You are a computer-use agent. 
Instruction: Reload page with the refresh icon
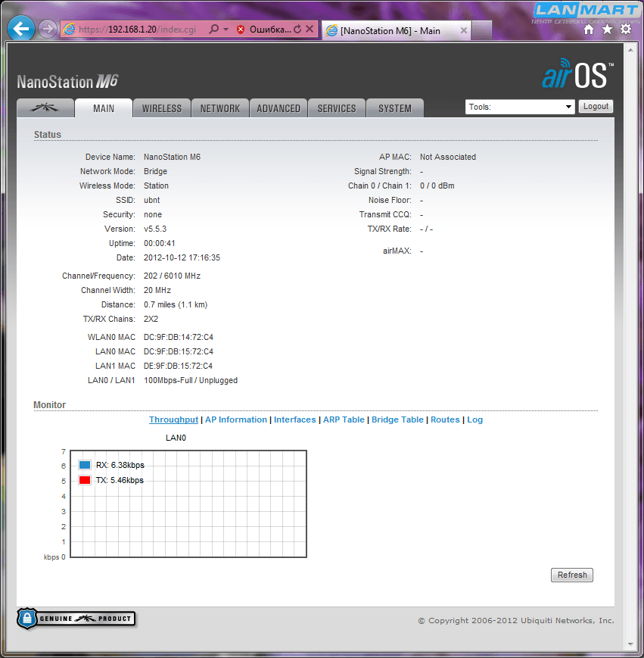[297, 29]
